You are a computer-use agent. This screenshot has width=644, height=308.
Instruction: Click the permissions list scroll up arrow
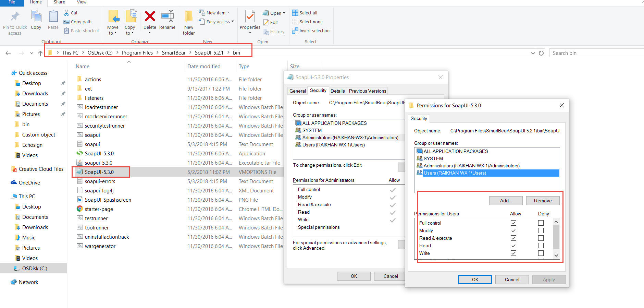point(556,222)
